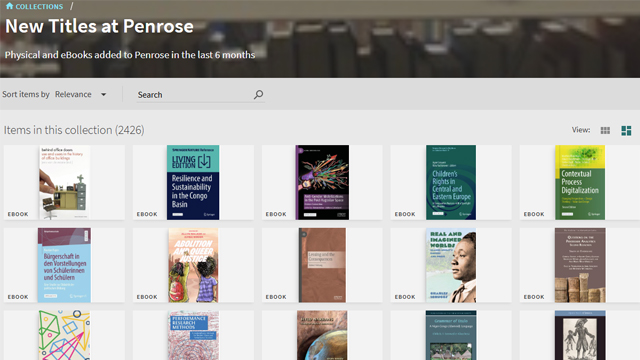Open the dark cover with engraved figure
Image resolution: width=640 pixels, height=360 pixels.
point(580,336)
